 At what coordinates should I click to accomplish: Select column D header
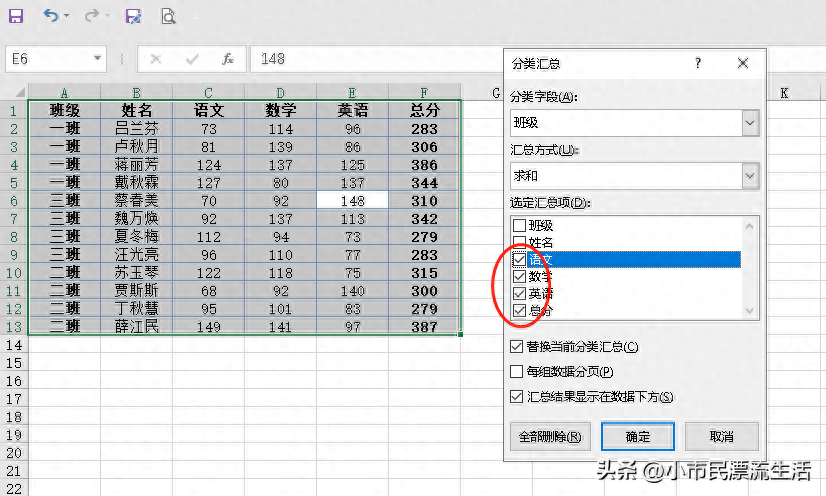[x=280, y=93]
